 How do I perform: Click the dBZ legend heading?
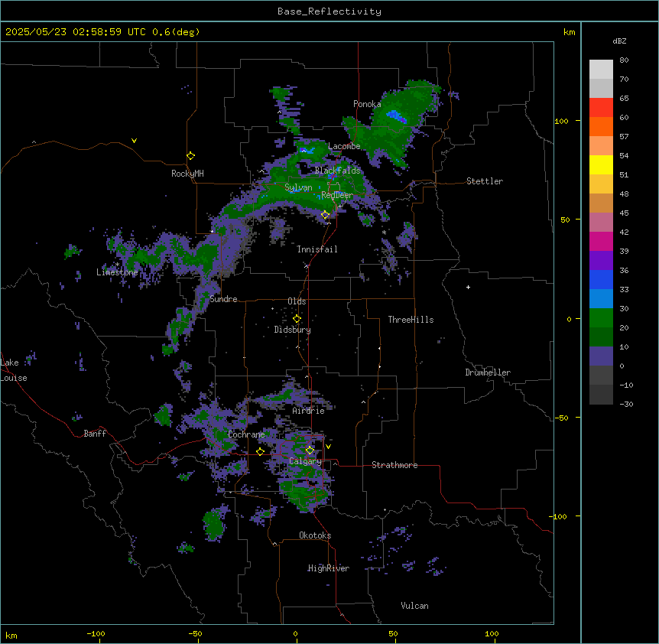click(x=619, y=41)
